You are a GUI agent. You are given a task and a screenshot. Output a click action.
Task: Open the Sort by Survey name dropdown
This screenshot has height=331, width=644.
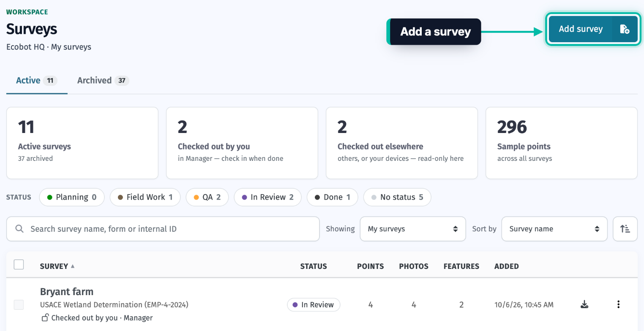554,229
